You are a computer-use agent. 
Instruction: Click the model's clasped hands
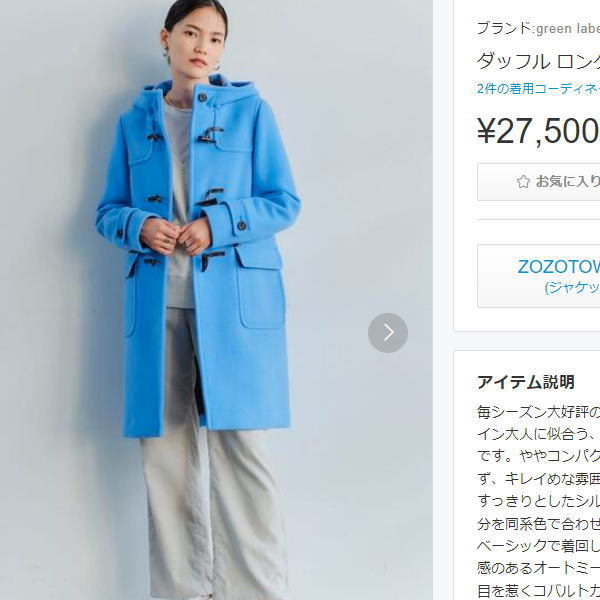pyautogui.click(x=176, y=235)
